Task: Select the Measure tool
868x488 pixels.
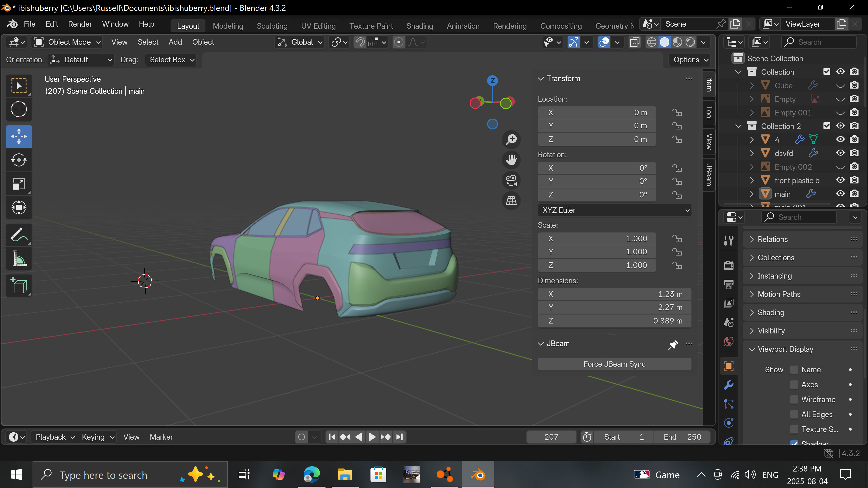Action: [19, 259]
